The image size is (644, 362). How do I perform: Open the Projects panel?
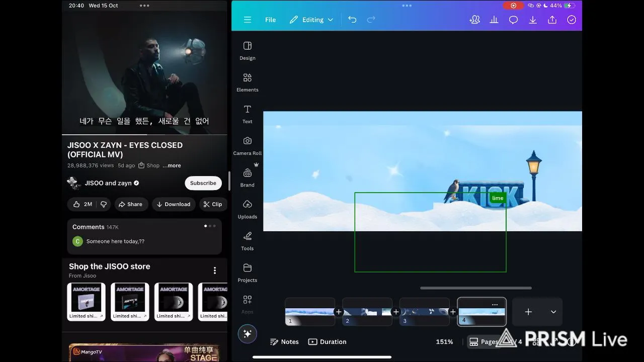pos(247,273)
